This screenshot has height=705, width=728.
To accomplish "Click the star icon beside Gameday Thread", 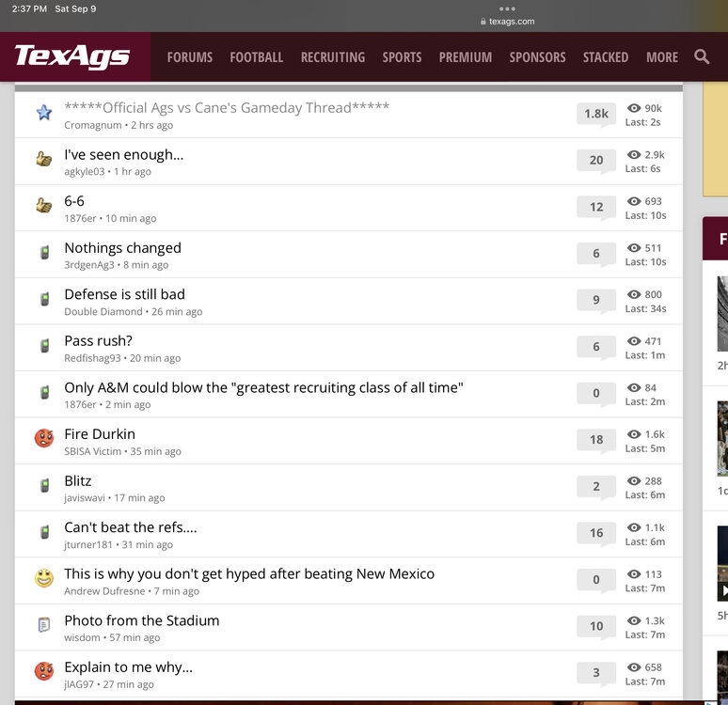I will point(44,114).
